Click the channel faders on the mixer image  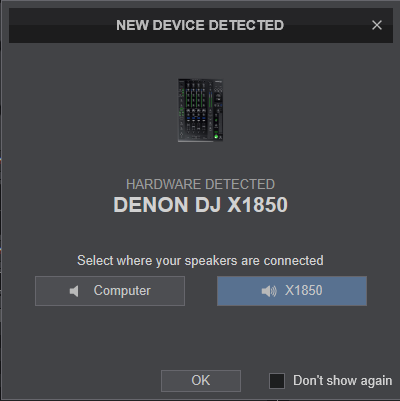click(193, 128)
